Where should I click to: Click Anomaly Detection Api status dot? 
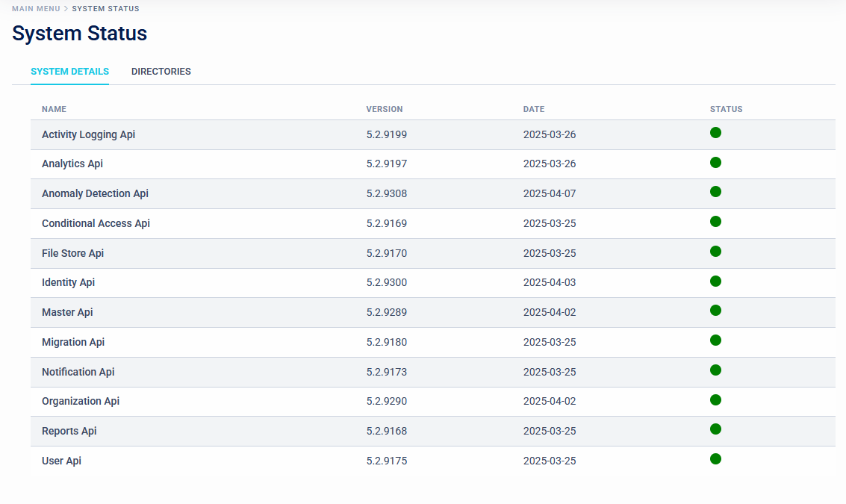click(x=715, y=192)
